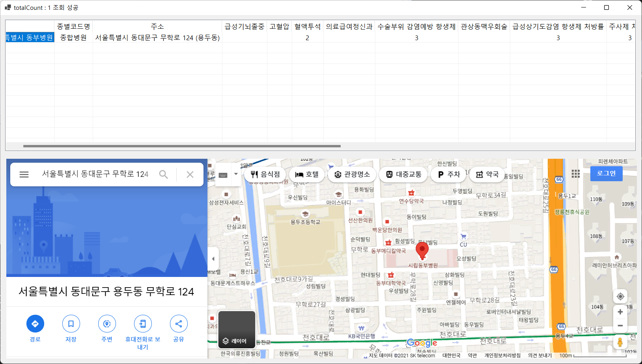Zoom out the map with minus button
The height and width of the screenshot is (364, 642).
[620, 326]
